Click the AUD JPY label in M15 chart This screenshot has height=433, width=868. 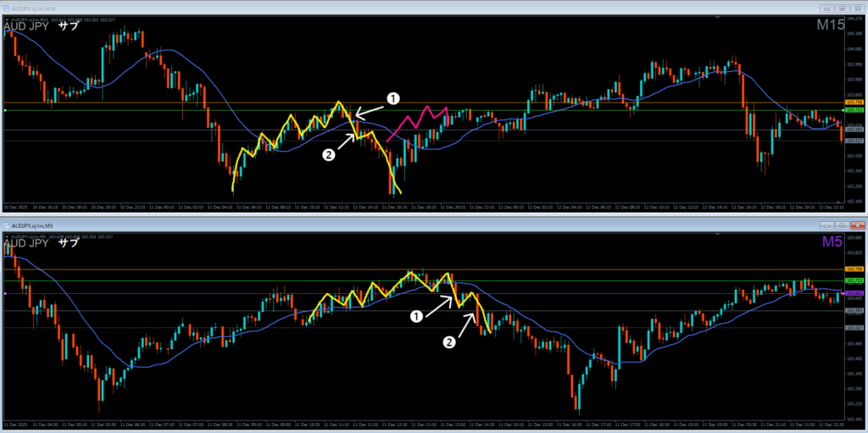(x=26, y=26)
